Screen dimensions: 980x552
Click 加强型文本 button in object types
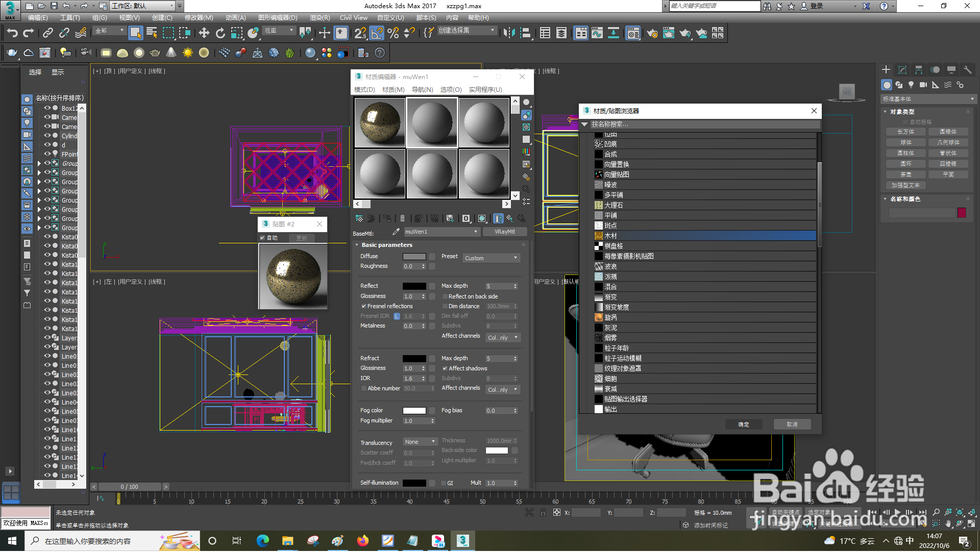[x=906, y=185]
